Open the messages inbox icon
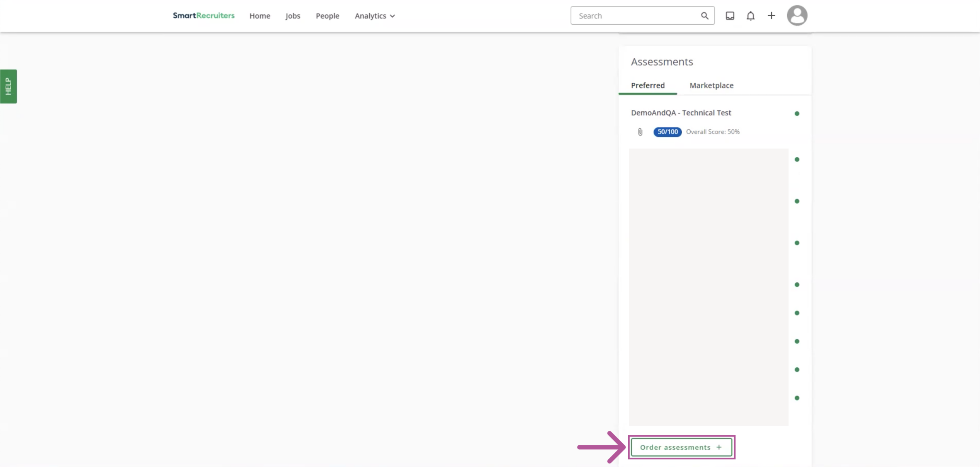 (x=730, y=16)
